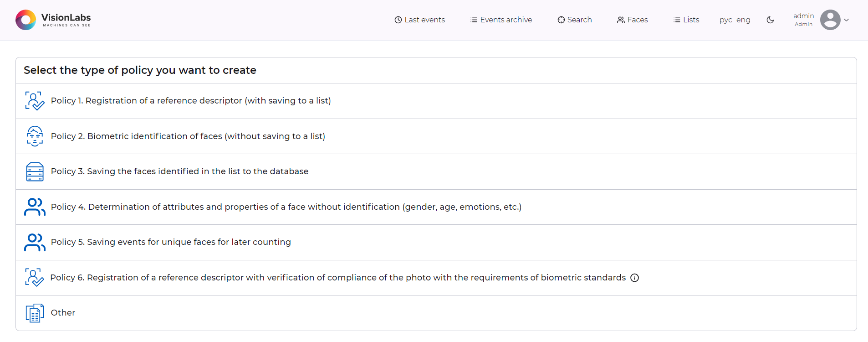Image resolution: width=868 pixels, height=342 pixels.
Task: Toggle dark mode with the moon icon
Action: click(770, 20)
